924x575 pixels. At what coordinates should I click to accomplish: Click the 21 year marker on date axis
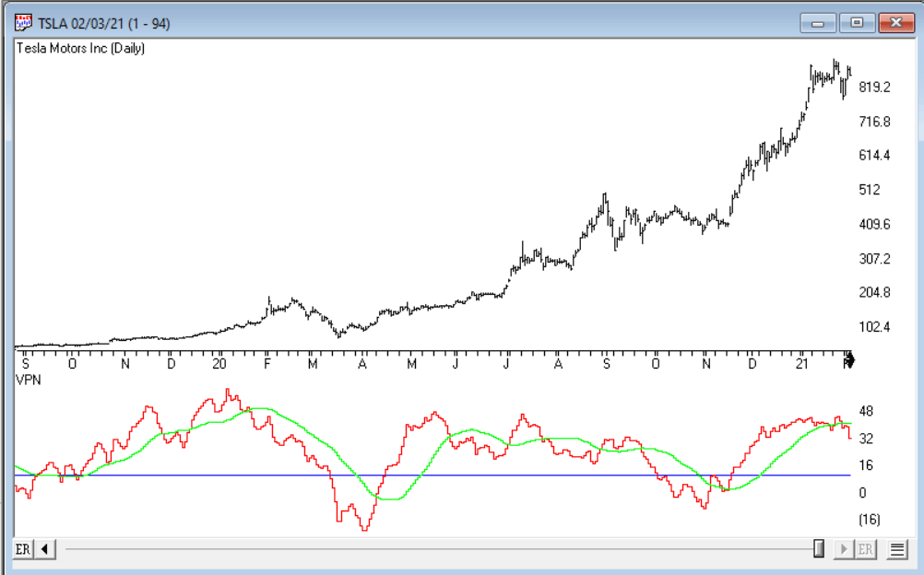802,363
